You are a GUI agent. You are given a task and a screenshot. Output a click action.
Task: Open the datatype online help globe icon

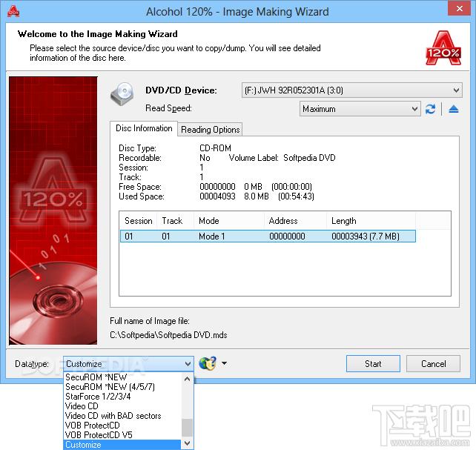coord(208,363)
